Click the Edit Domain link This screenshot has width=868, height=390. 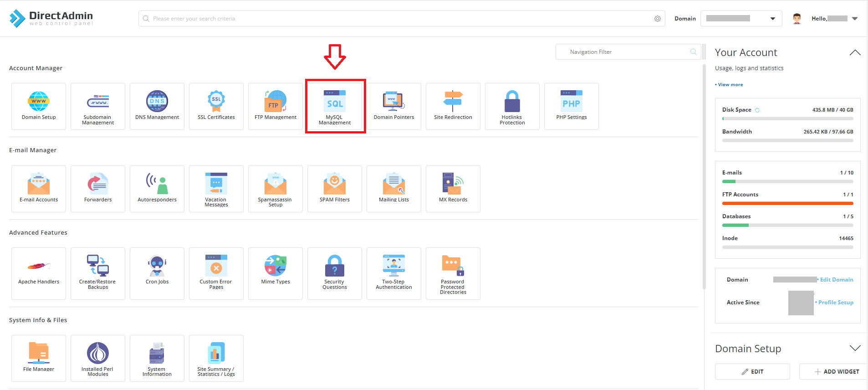(x=836, y=280)
